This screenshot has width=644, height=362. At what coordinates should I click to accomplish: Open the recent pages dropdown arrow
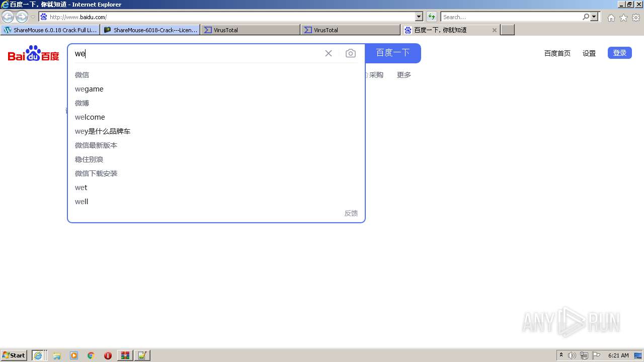pos(33,17)
